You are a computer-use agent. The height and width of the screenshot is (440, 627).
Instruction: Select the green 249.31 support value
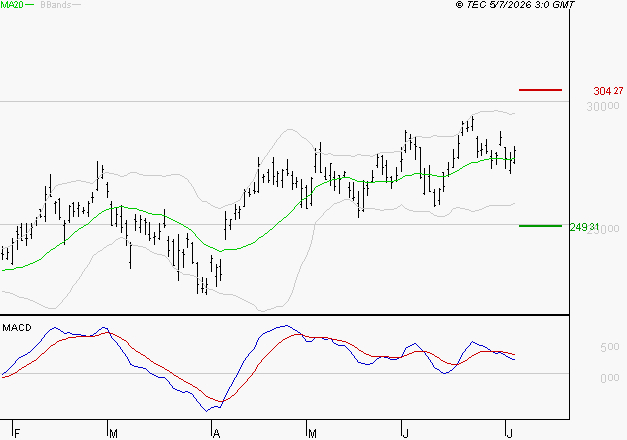coord(584,228)
